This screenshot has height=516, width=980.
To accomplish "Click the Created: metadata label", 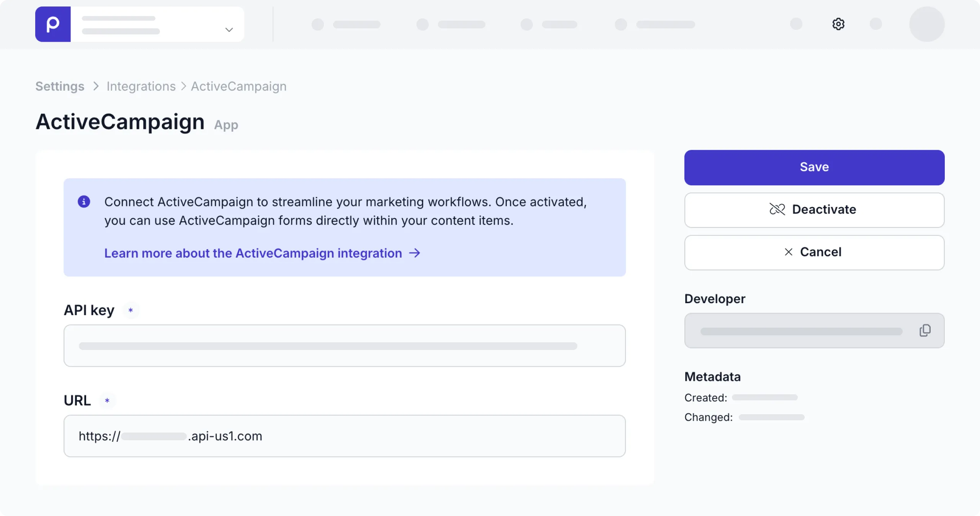I will point(706,398).
